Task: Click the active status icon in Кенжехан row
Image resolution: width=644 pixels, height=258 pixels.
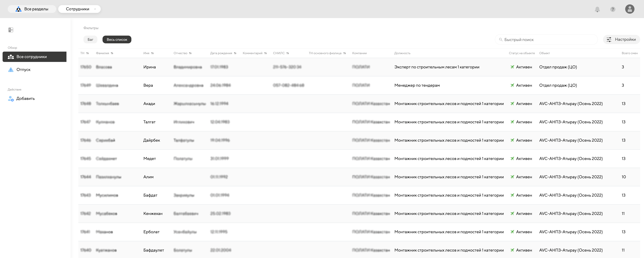Action: [x=512, y=213]
